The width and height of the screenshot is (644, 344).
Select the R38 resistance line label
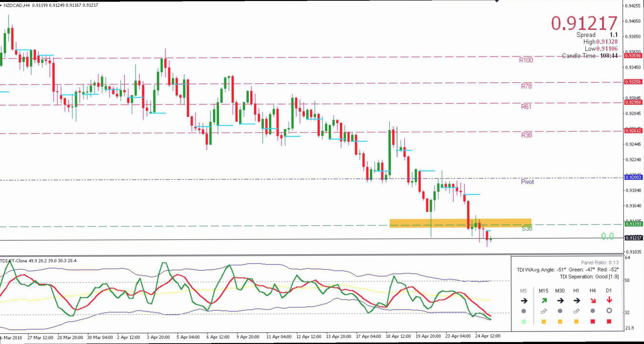[x=526, y=135]
